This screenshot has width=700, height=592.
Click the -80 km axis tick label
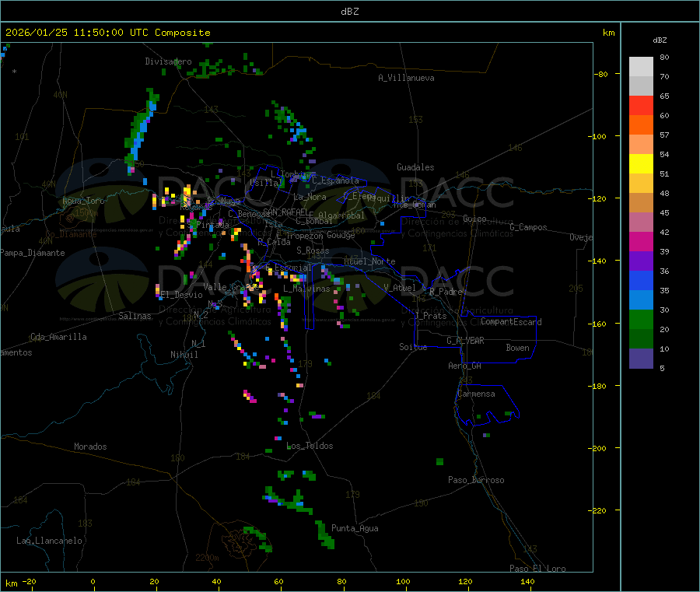[x=600, y=74]
